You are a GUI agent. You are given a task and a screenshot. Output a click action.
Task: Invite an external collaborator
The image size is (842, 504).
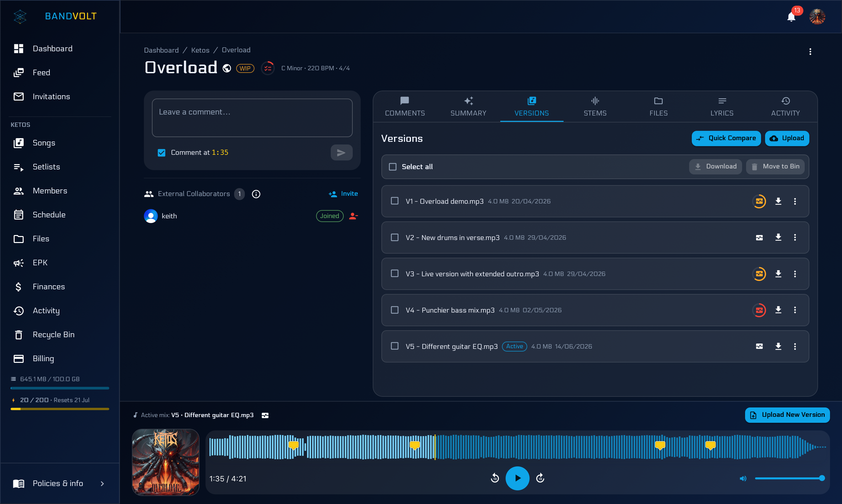[343, 194]
